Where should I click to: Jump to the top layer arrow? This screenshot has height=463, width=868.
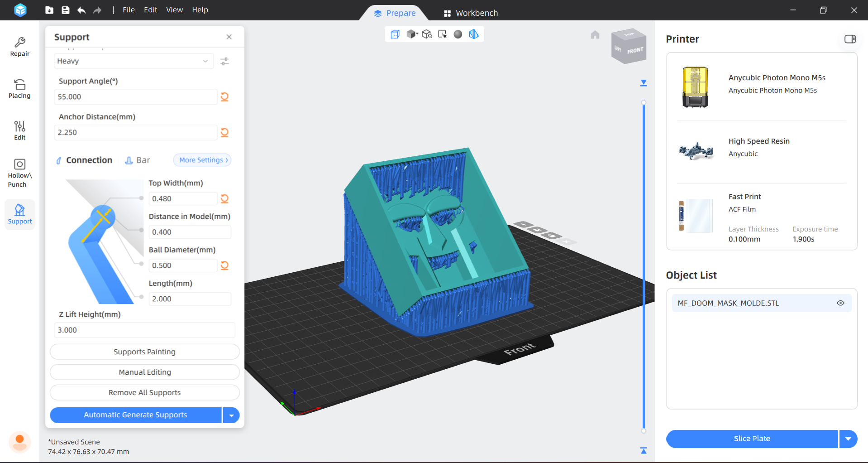pos(644,83)
